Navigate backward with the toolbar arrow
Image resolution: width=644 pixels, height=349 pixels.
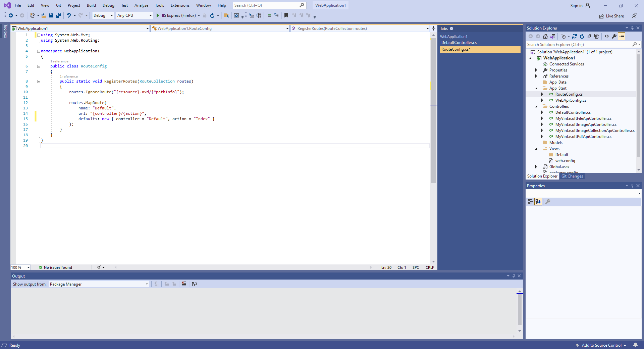click(x=11, y=15)
